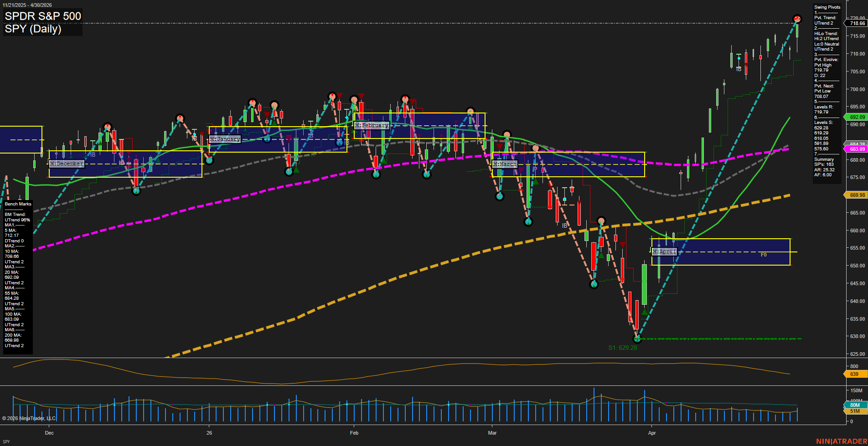
Task: Click support level 575.60 in Swing Pivots
Action: point(821,149)
